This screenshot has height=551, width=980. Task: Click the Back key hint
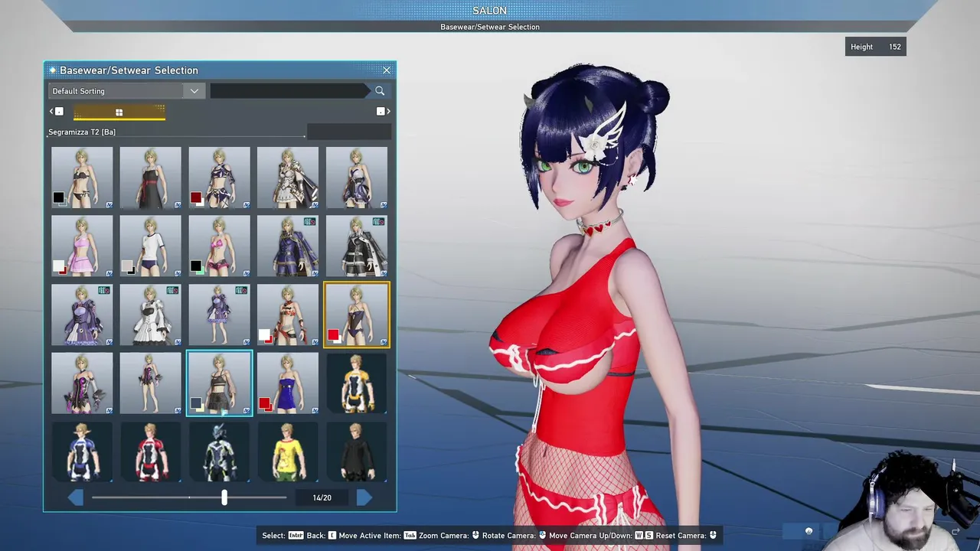[x=322, y=536]
